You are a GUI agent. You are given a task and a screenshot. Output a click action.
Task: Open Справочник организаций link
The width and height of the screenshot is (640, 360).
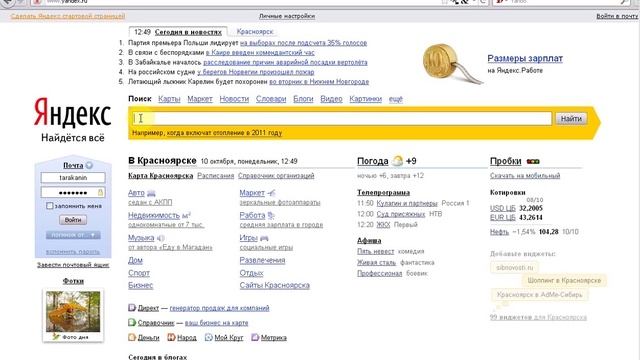click(x=276, y=176)
